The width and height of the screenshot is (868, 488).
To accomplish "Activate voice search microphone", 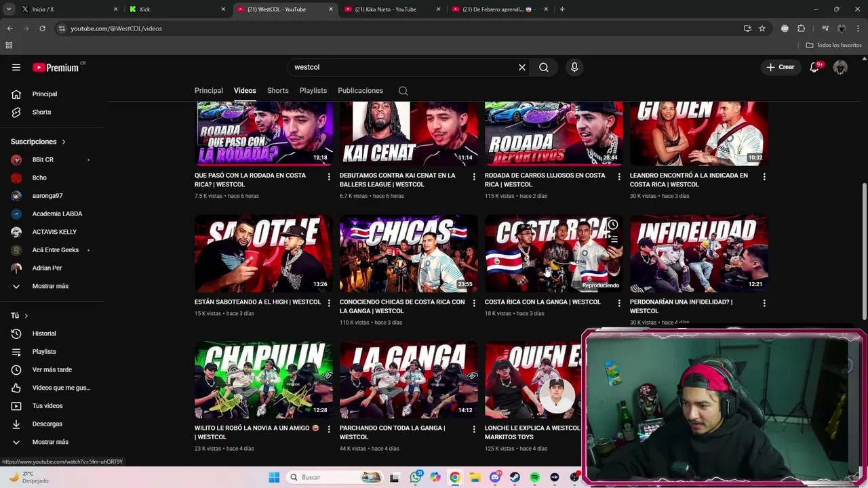I will tap(574, 67).
